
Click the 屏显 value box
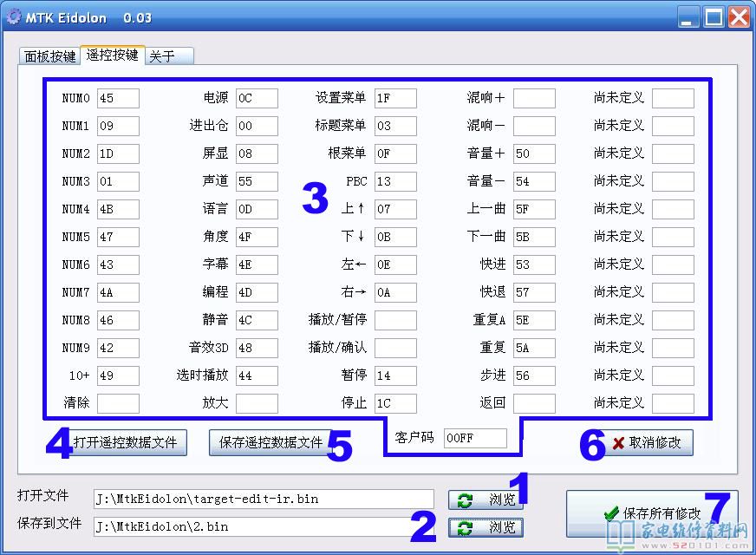257,153
